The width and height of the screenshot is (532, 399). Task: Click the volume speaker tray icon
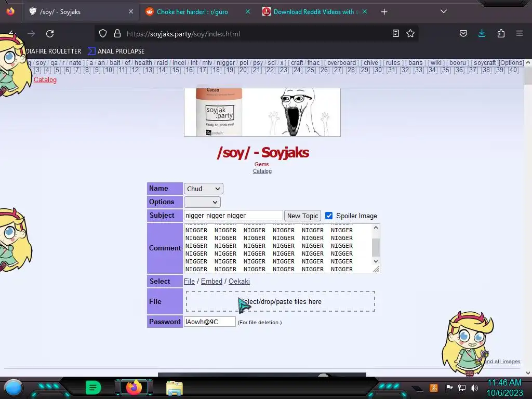pyautogui.click(x=474, y=388)
